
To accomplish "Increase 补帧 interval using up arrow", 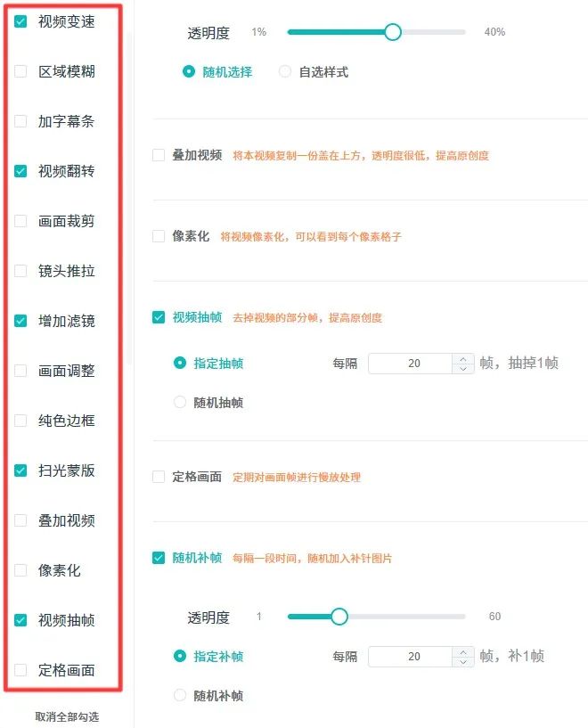I will pyautogui.click(x=463, y=652).
